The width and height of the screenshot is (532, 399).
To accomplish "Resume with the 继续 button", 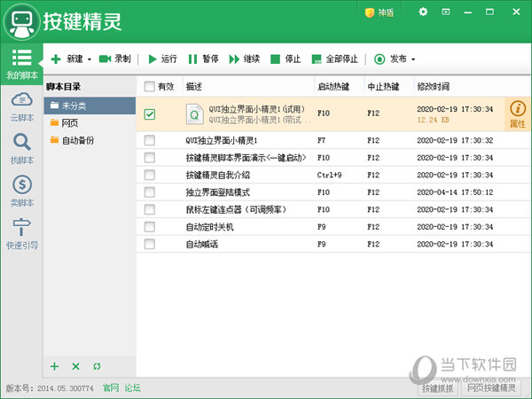I will click(245, 59).
